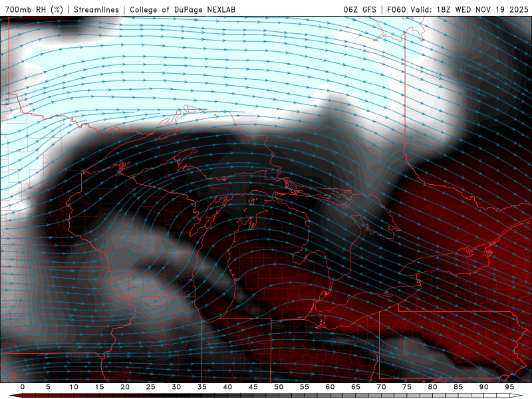Select the "15" value on the RH legend
This screenshot has height=399, width=532.
99,387
